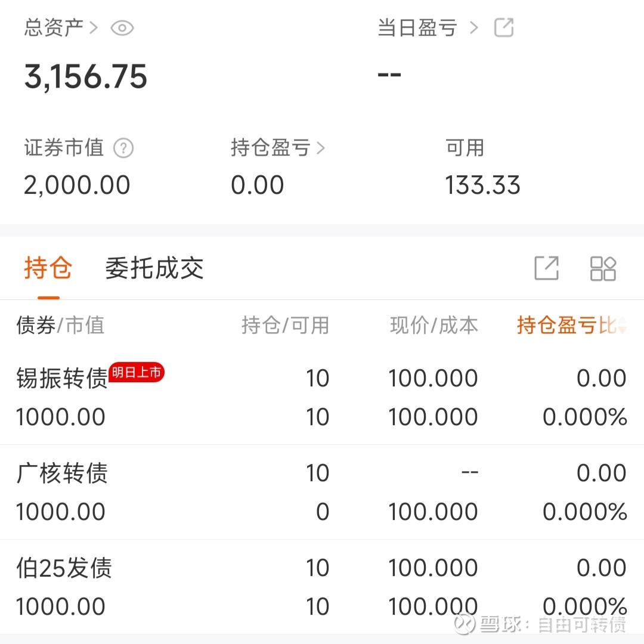Sort by 持仓盈亏比 arrows icon

coord(622,326)
